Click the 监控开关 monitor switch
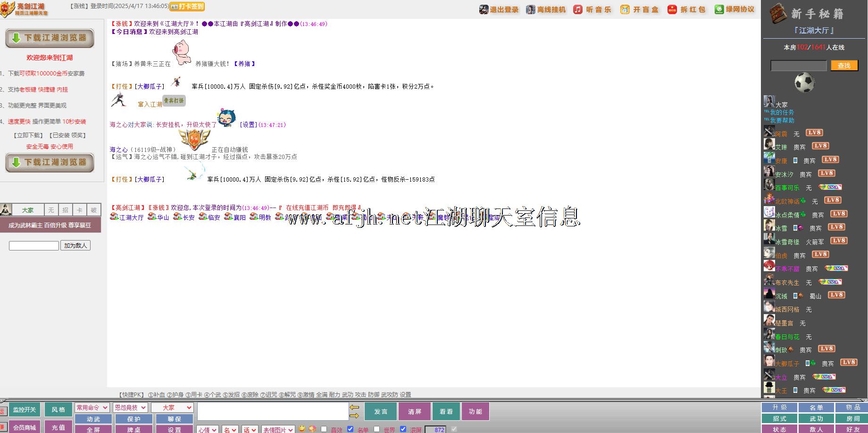Viewport: 868px width, 433px height. [x=25, y=409]
